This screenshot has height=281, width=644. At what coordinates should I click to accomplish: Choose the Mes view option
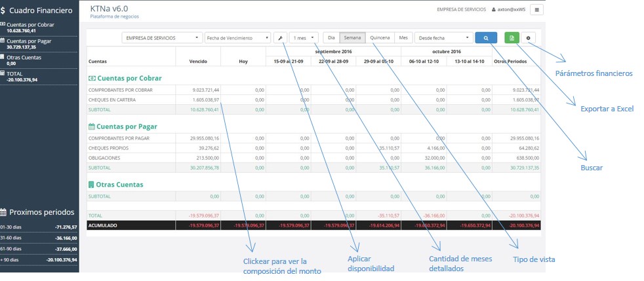tap(403, 38)
